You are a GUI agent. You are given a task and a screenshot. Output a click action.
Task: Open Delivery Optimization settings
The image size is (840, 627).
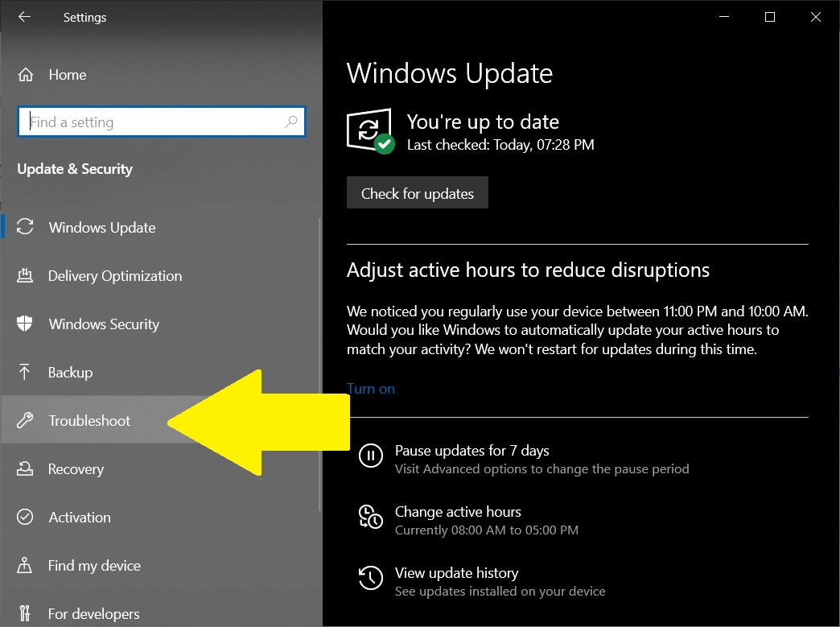(160, 275)
